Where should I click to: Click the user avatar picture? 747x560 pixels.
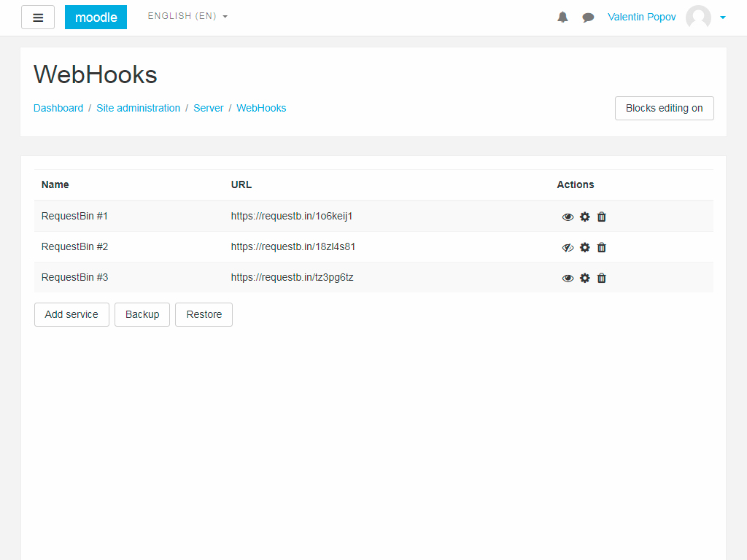click(698, 17)
